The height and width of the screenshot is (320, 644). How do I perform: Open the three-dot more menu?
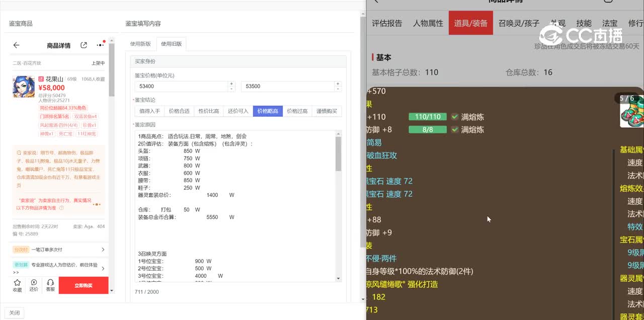point(100,45)
